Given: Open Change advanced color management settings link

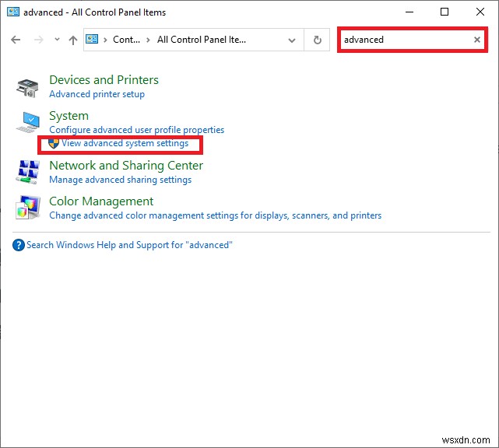Looking at the screenshot, I should click(x=215, y=215).
